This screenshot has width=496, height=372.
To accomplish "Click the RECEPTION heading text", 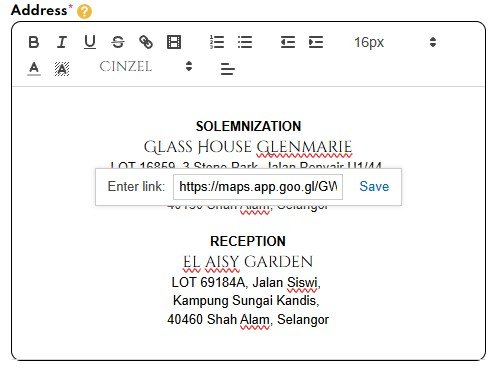I will click(248, 241).
